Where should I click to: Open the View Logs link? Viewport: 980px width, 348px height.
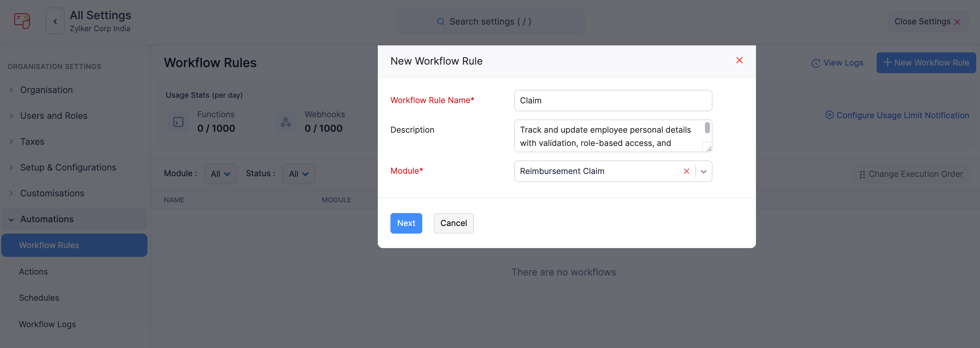pyautogui.click(x=837, y=63)
